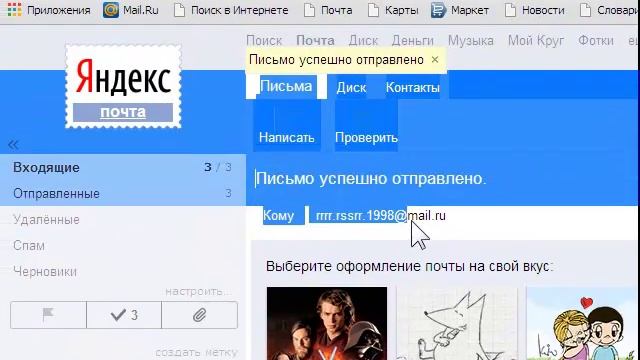Click recipient address rrrr.rssrr.1998@mail.ru
This screenshot has height=360, width=640.
(380, 216)
